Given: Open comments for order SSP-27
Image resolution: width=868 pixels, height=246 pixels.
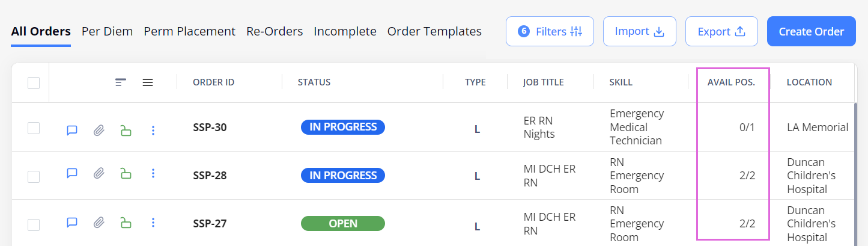Looking at the screenshot, I should 72,223.
